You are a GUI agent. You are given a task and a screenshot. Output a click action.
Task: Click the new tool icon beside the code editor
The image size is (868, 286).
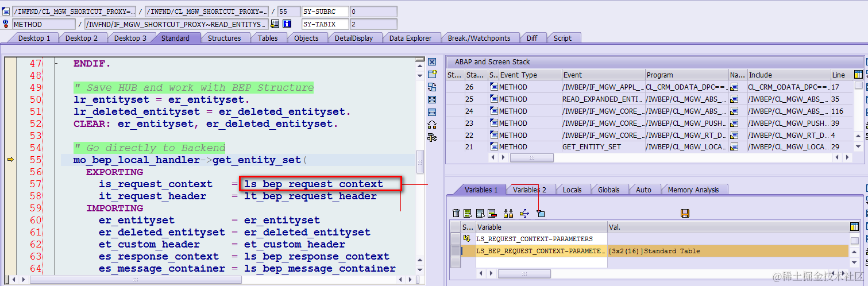click(x=433, y=75)
